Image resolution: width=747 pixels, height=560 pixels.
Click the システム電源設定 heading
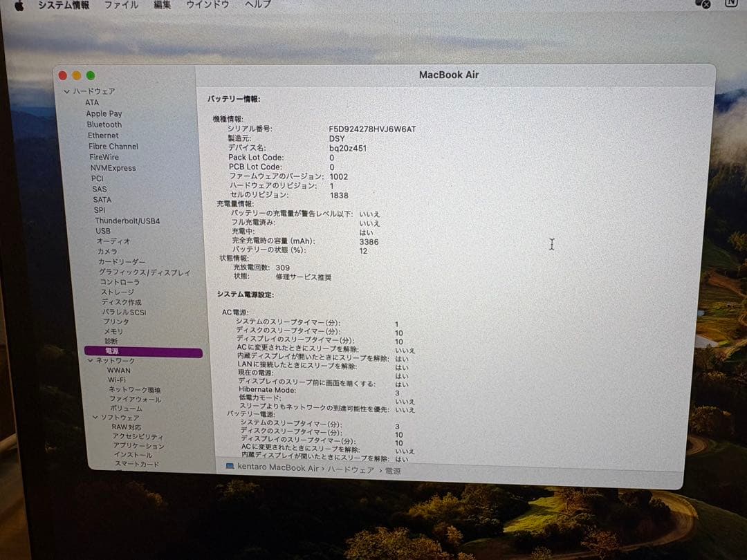click(x=246, y=295)
